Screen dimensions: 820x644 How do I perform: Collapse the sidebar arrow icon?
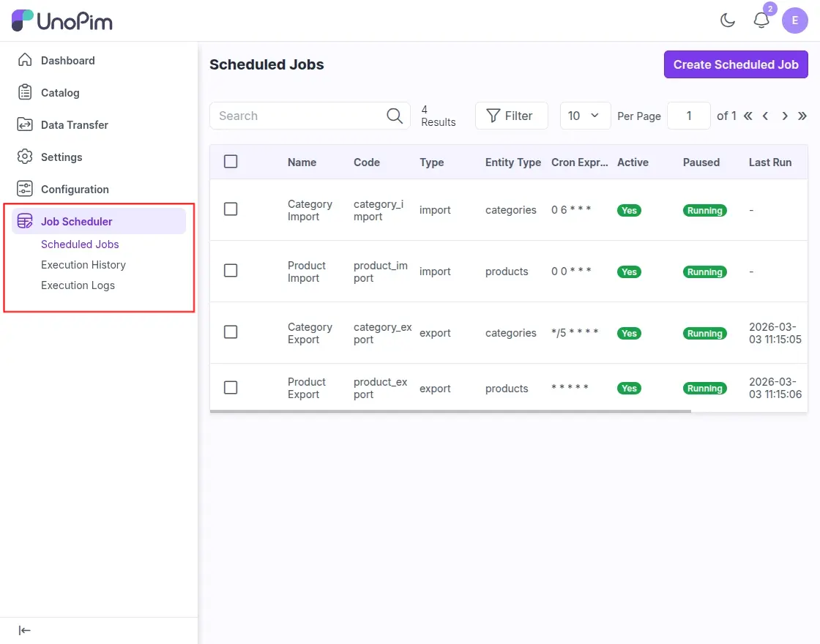coord(25,630)
